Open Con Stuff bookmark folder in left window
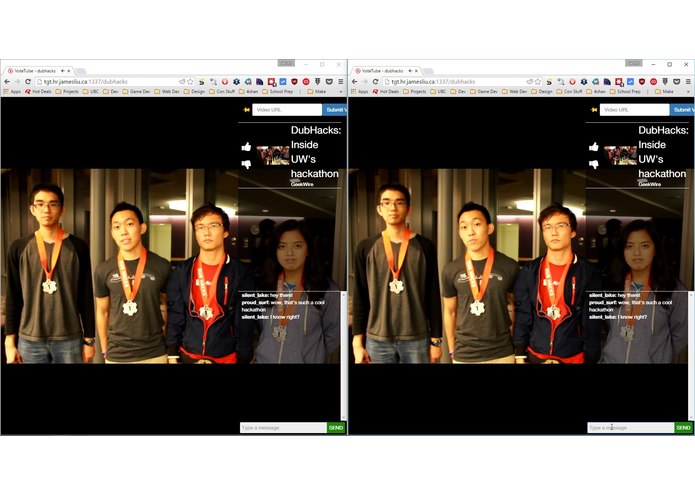This screenshot has width=695, height=494. tap(222, 91)
